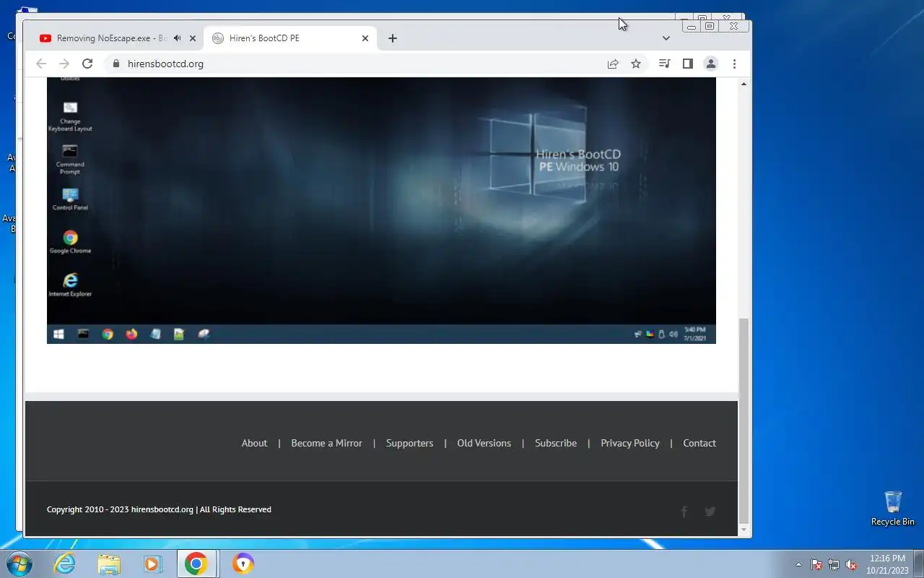Open the media control icon in Chrome toolbar
The image size is (924, 578).
[x=664, y=64]
